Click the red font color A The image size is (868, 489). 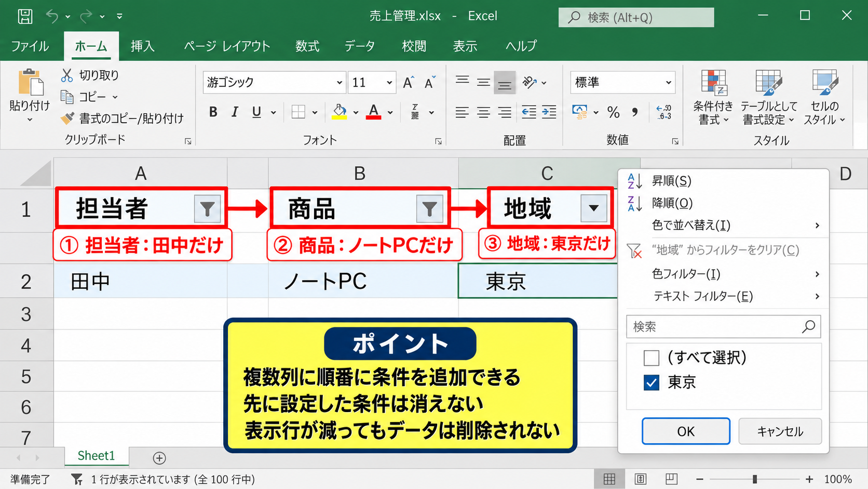pyautogui.click(x=374, y=112)
